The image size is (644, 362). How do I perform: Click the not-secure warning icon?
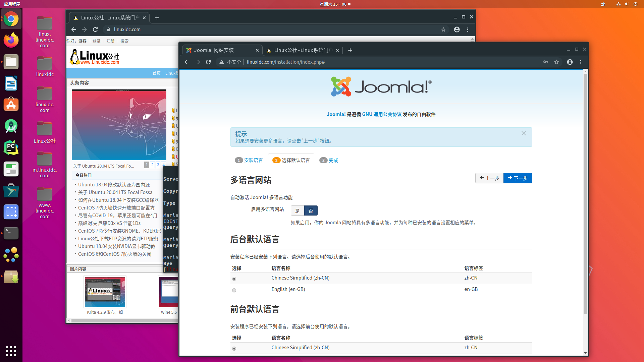tap(222, 62)
